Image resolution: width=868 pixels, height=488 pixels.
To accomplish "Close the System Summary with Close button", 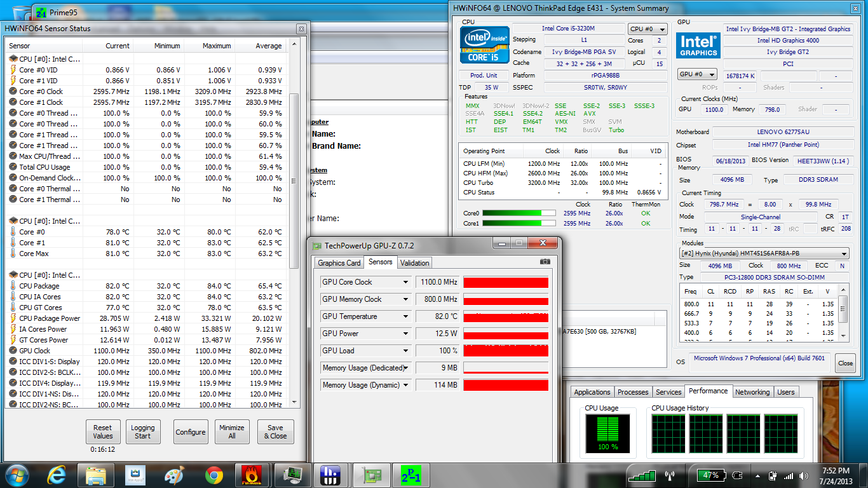I will (x=845, y=363).
